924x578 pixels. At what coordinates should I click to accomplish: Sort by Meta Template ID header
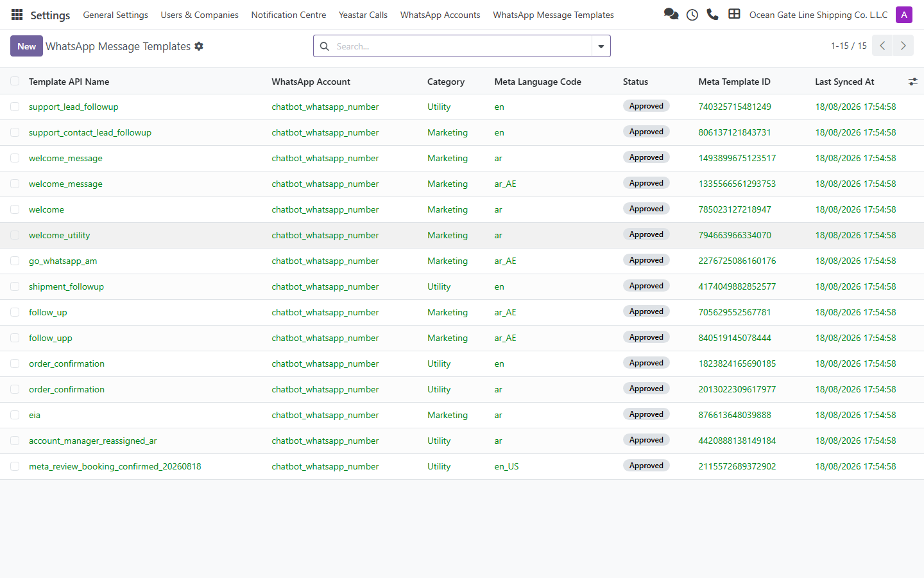click(734, 82)
